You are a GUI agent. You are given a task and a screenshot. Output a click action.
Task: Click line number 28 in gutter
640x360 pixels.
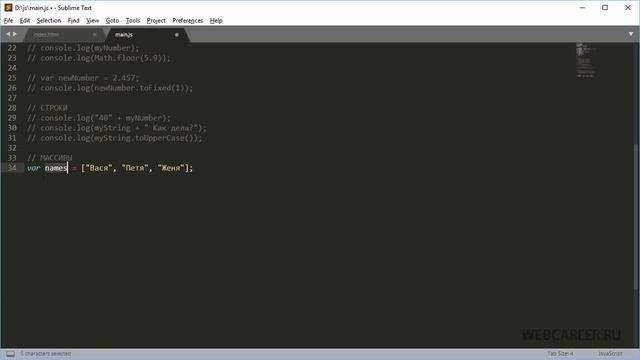coord(12,108)
